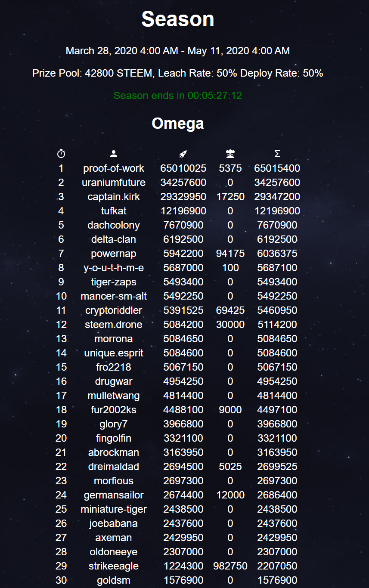The image size is (369, 588).
Task: Click the Omega heading
Action: (178, 124)
